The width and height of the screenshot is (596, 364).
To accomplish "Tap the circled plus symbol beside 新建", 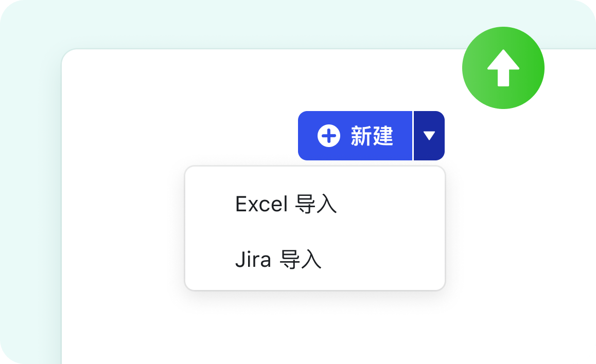I will 329,136.
